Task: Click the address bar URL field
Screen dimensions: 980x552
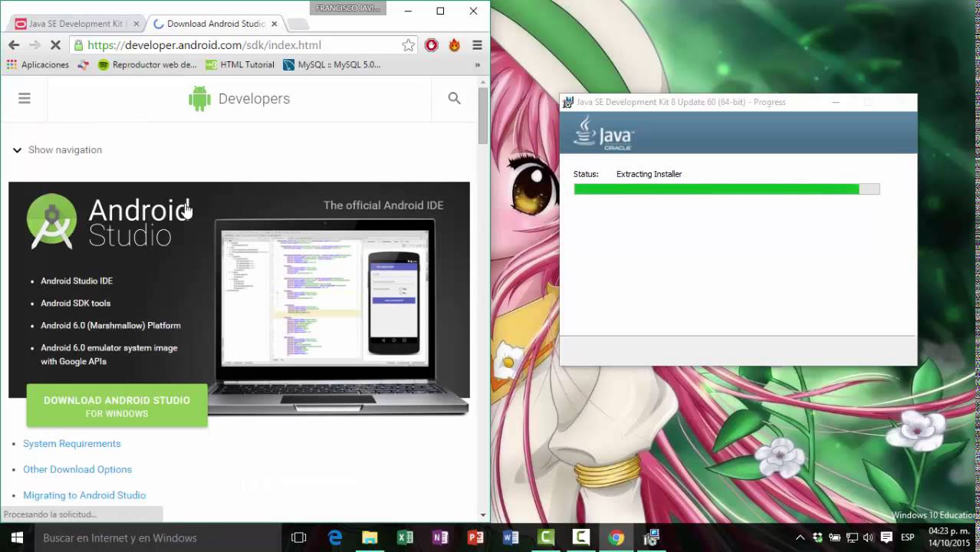Action: point(242,45)
